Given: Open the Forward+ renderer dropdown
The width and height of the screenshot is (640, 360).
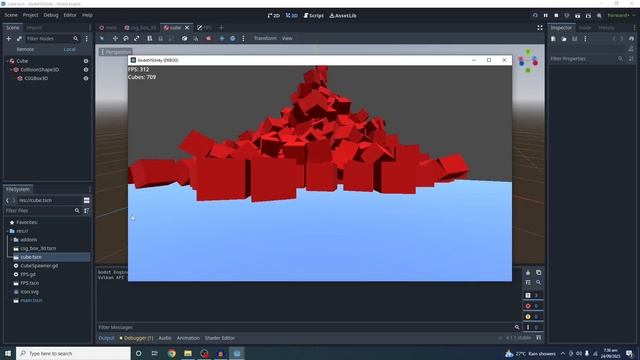Looking at the screenshot, I should click(x=621, y=16).
